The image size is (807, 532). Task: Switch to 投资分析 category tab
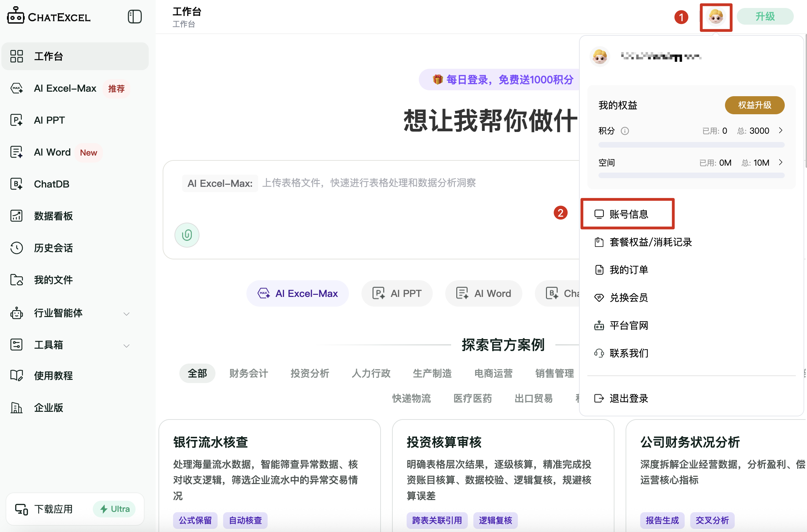[310, 373]
